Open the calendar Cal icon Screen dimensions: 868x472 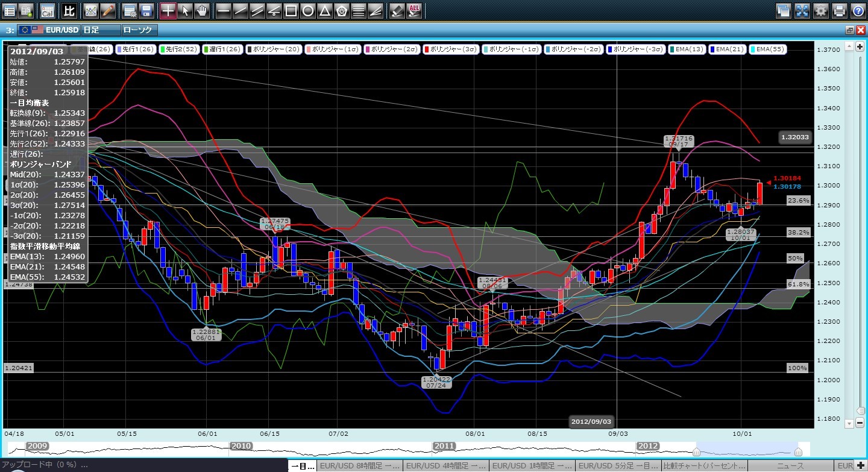coord(47,10)
